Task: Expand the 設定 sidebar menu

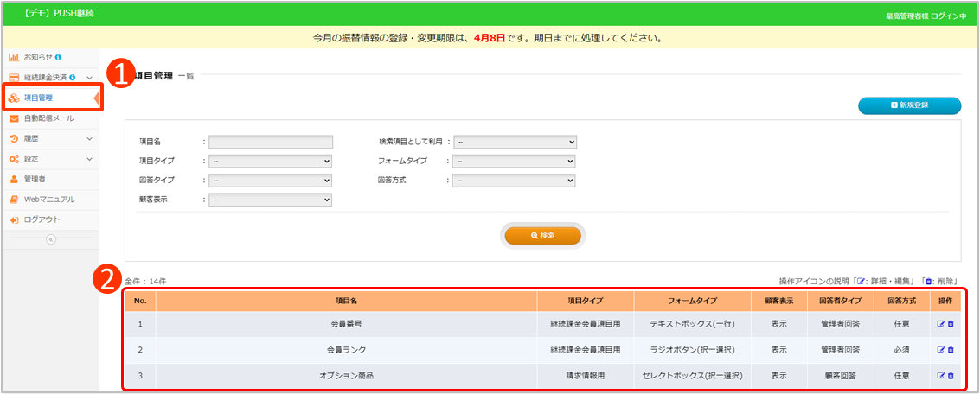Action: click(x=50, y=159)
